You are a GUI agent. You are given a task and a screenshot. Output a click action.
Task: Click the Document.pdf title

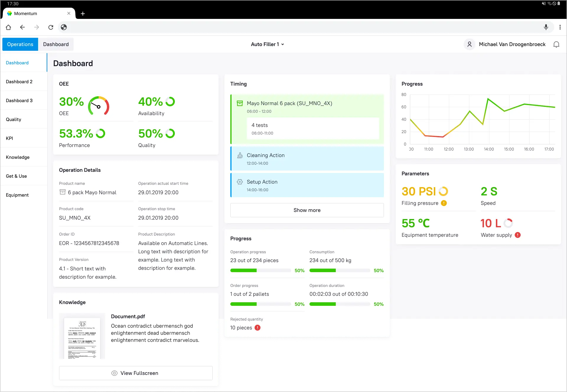[128, 316]
